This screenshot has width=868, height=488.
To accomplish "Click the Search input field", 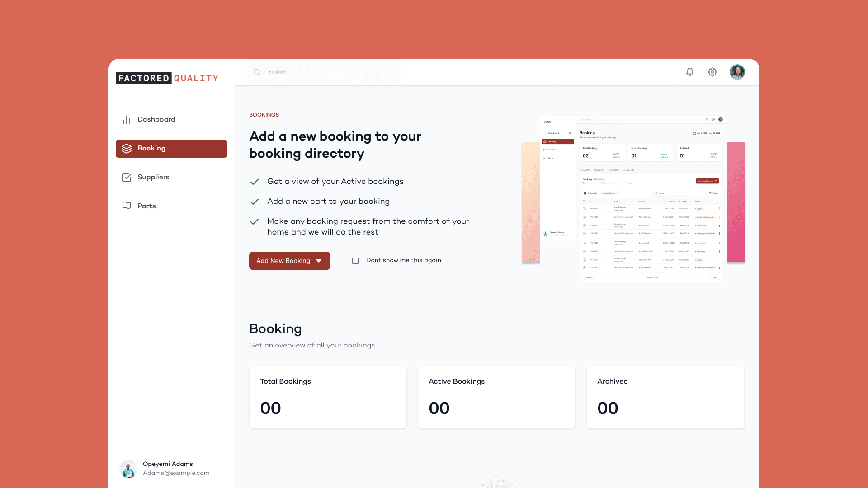I will pos(324,72).
